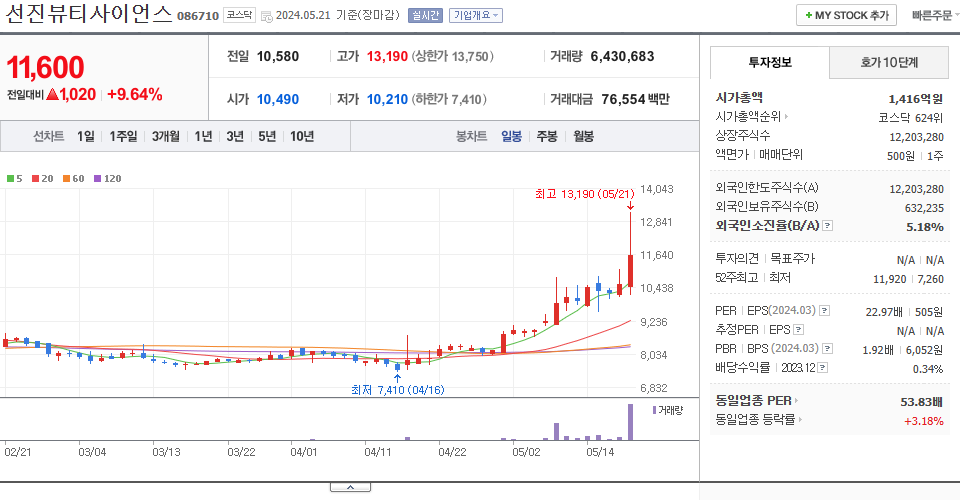
Task: Click the purple 120-day moving average legend marker
Action: pos(97,179)
